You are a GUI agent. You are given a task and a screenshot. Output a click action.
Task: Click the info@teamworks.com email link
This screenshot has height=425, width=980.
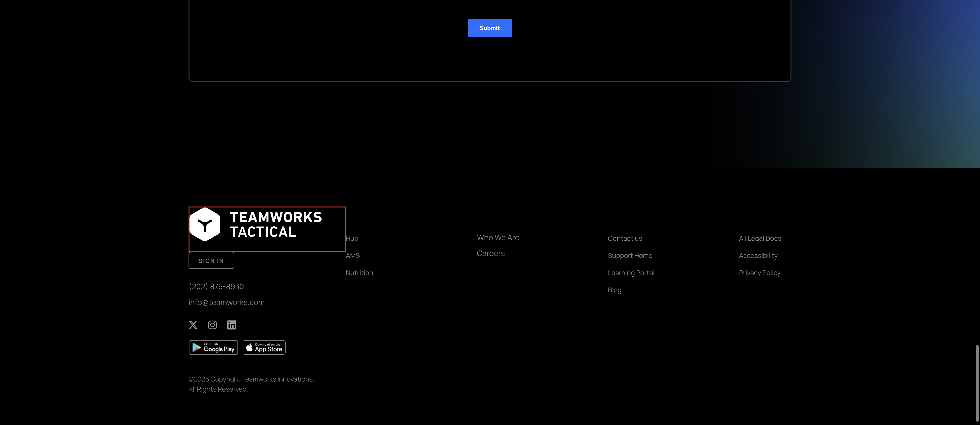226,302
